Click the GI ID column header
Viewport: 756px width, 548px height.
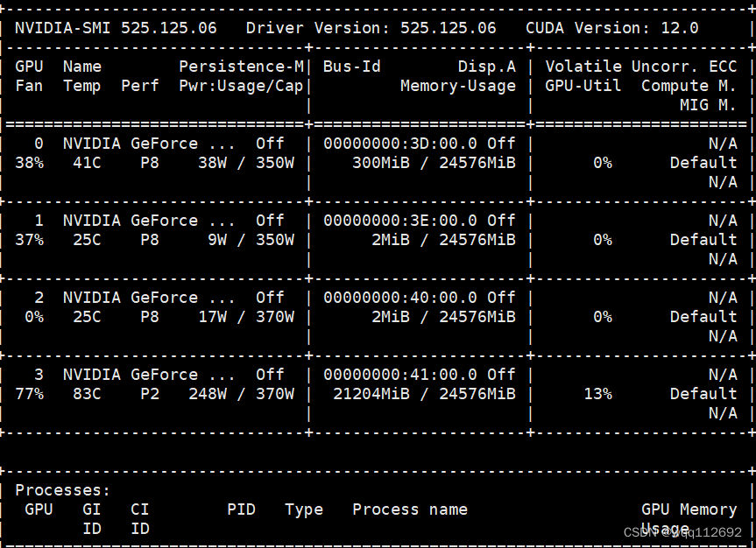[x=92, y=520]
